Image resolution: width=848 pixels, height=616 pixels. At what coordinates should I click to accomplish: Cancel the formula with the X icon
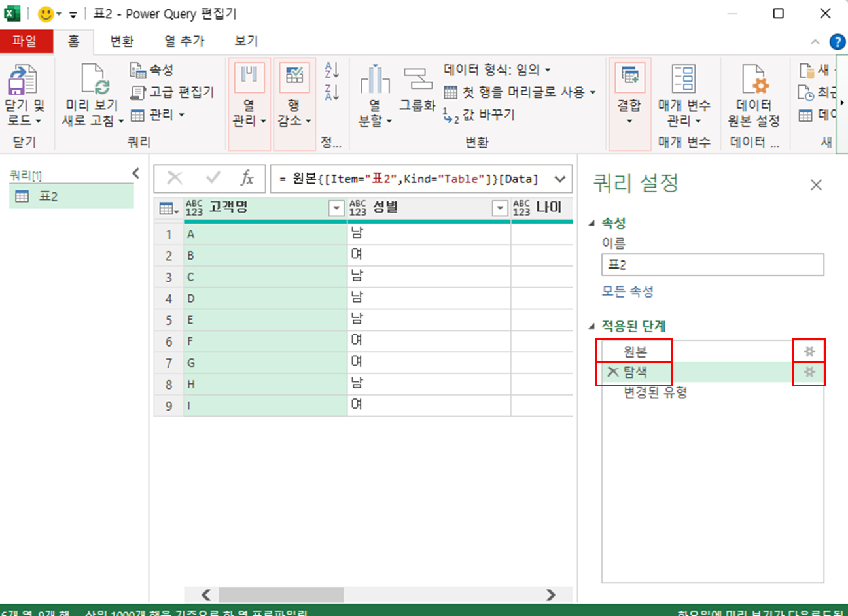[175, 178]
